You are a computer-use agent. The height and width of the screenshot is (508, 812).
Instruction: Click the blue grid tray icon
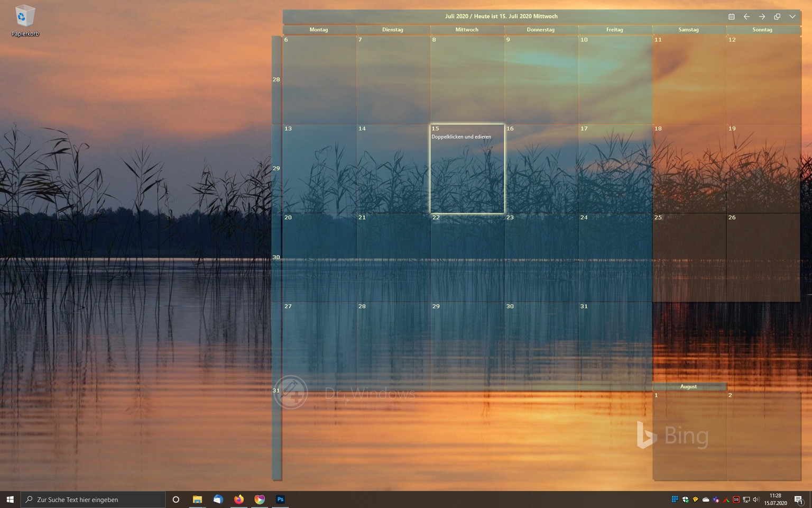(675, 500)
